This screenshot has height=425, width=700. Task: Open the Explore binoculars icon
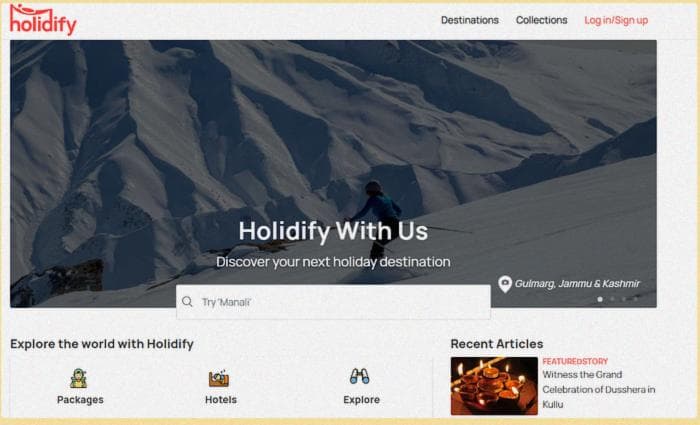tap(359, 376)
